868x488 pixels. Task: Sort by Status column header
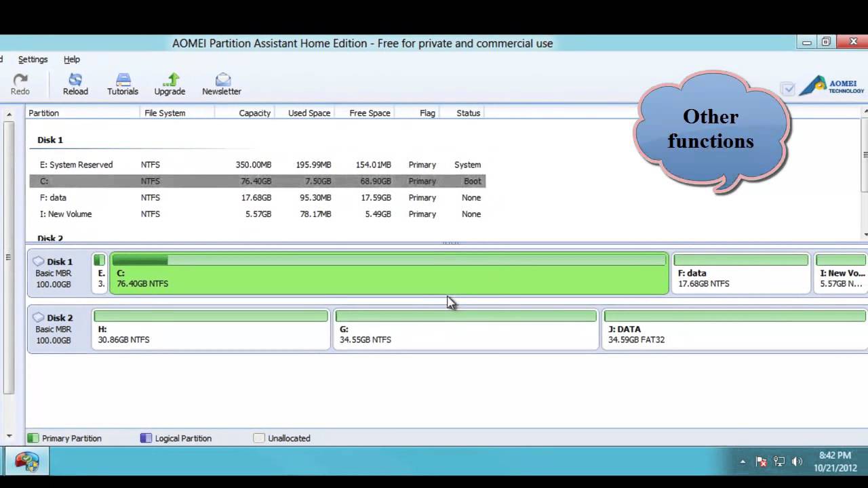point(462,113)
